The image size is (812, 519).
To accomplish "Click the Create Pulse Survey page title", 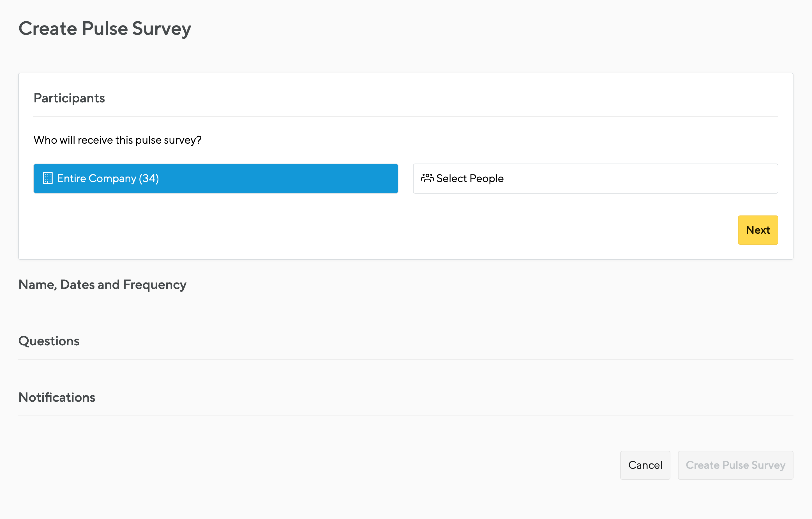I will 105,29.
